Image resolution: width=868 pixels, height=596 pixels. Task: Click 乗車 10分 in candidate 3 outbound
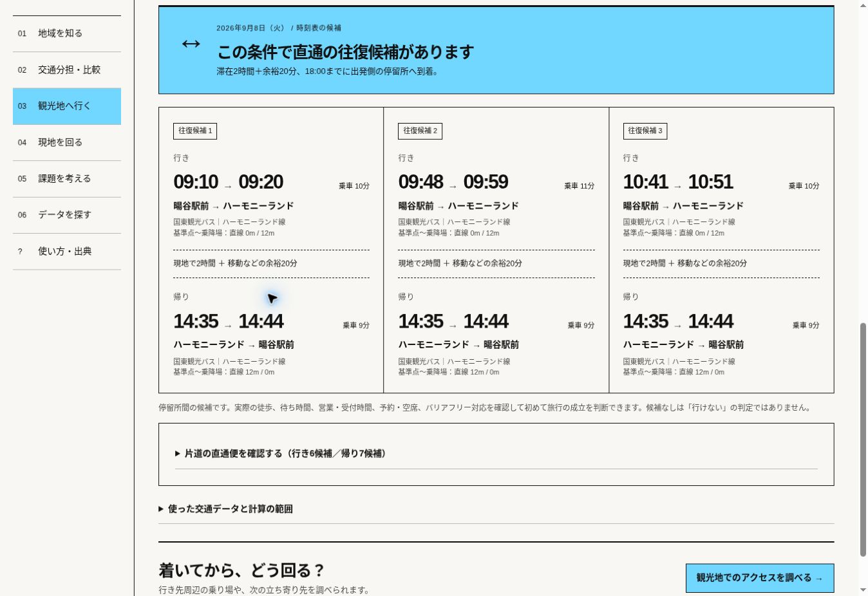coord(804,186)
